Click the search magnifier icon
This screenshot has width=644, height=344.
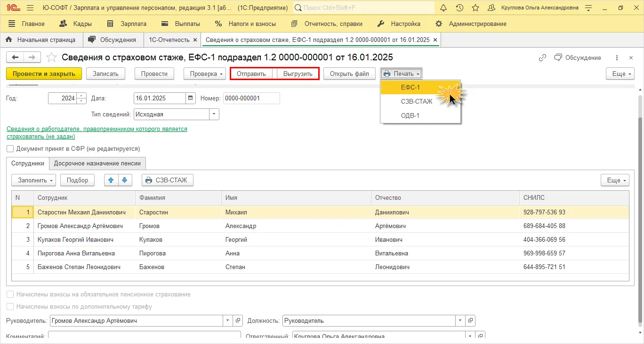coord(298,8)
